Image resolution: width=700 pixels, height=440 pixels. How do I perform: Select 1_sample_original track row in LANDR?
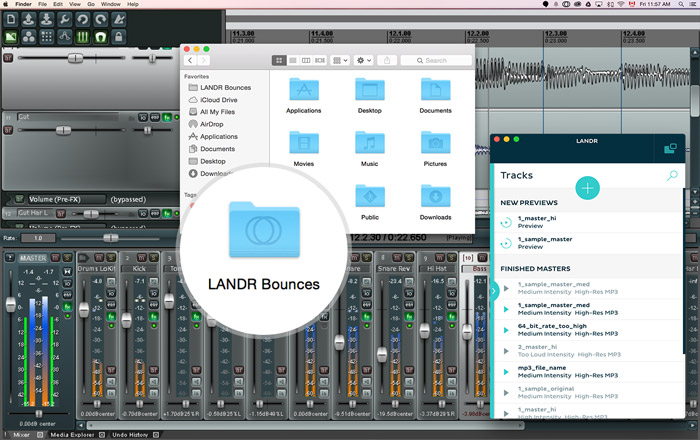[x=588, y=393]
